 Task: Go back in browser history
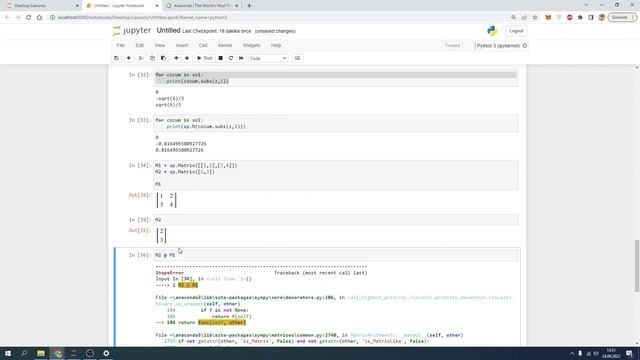tap(7, 18)
